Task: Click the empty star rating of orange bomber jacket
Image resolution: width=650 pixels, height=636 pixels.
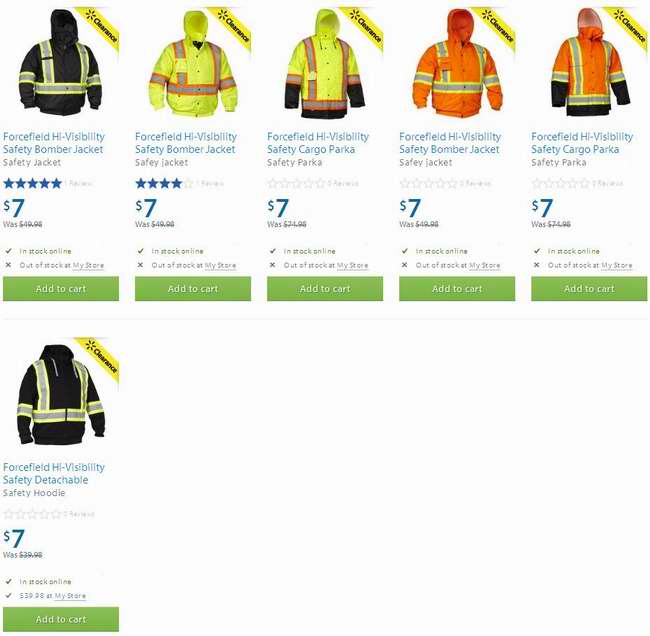Action: click(429, 183)
